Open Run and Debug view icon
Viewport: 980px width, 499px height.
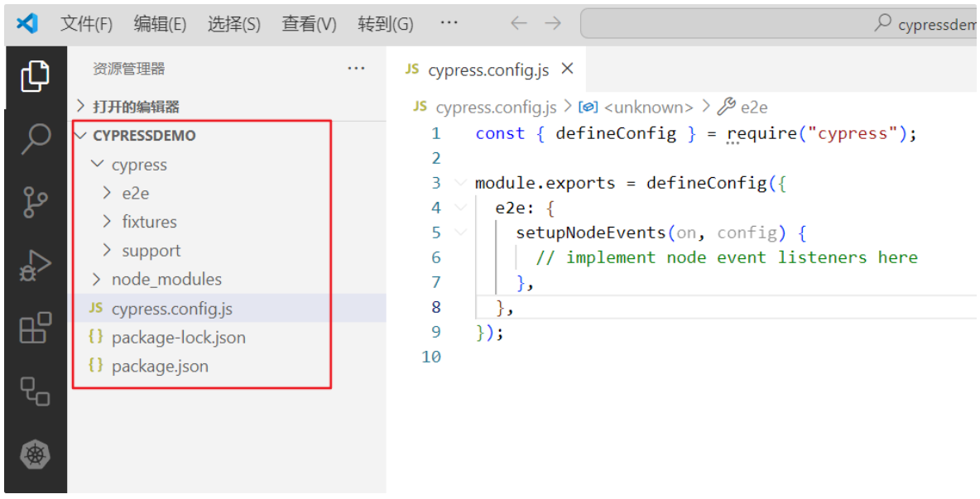pyautogui.click(x=35, y=266)
